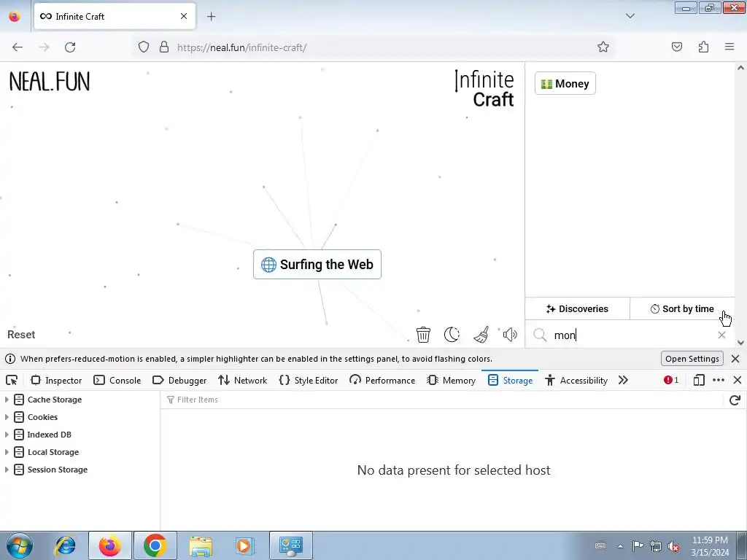This screenshot has width=747, height=560.
Task: Toggle dark mode moon icon
Action: click(x=452, y=334)
